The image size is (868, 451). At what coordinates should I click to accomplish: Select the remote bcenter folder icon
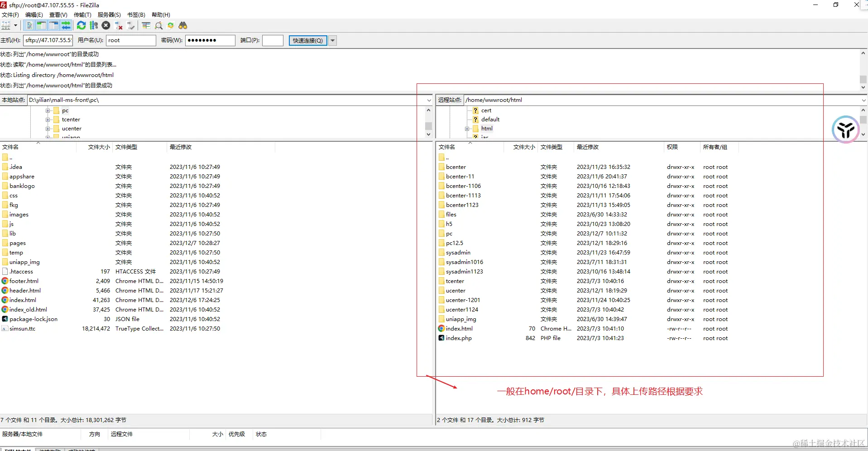[x=441, y=167]
